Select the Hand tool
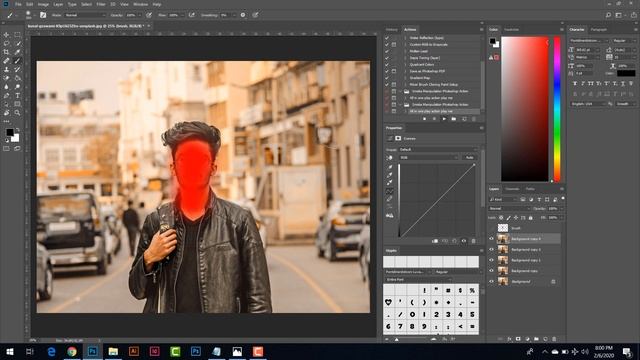Screen dimensions: 640x360 pos(6,113)
